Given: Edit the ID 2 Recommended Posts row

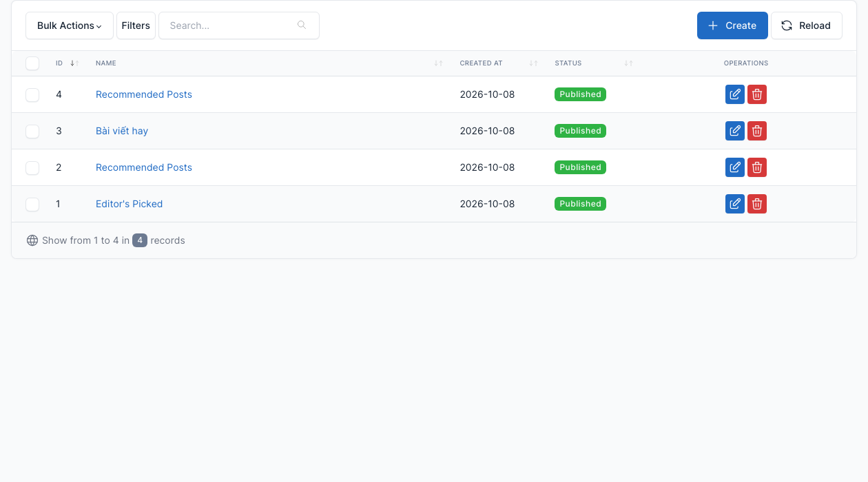Looking at the screenshot, I should tap(735, 167).
